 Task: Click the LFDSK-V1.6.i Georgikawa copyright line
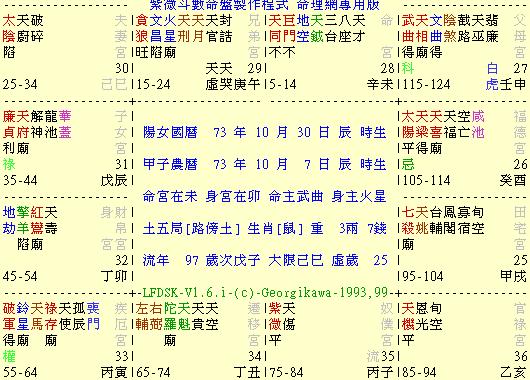tap(265, 292)
